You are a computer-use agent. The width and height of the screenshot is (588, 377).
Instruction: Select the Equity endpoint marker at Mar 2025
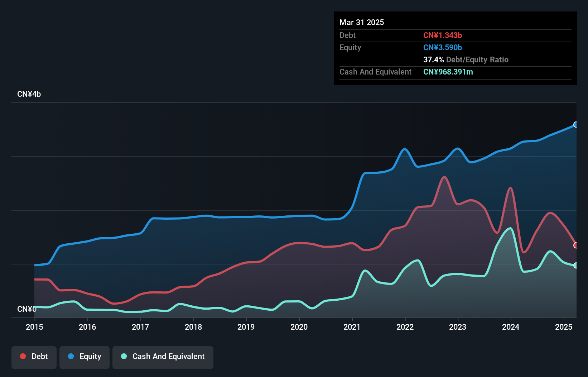[576, 125]
